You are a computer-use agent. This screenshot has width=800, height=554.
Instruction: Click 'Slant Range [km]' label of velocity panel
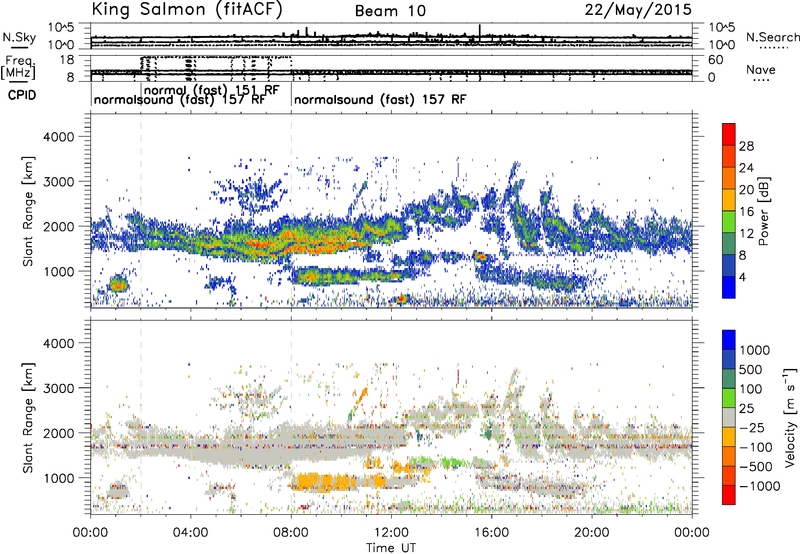tap(28, 417)
